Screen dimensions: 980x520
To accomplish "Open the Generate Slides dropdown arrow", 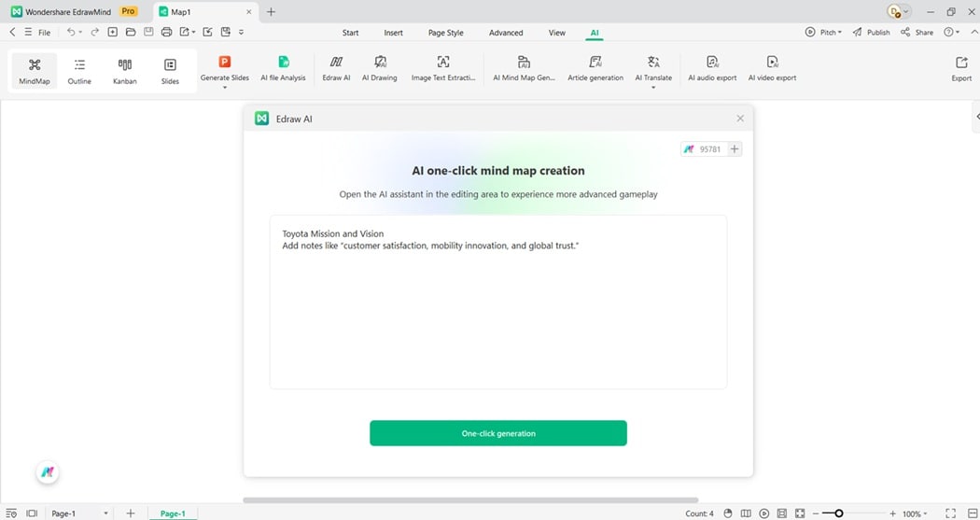I will 224,88.
